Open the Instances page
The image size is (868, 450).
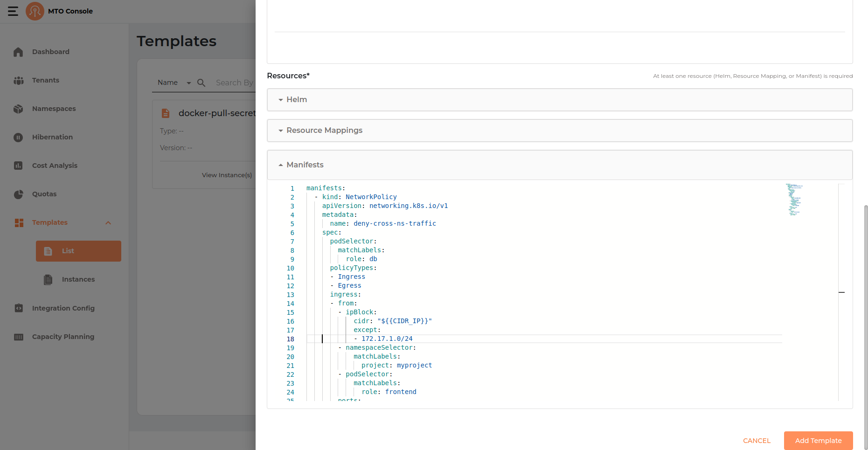pyautogui.click(x=78, y=279)
